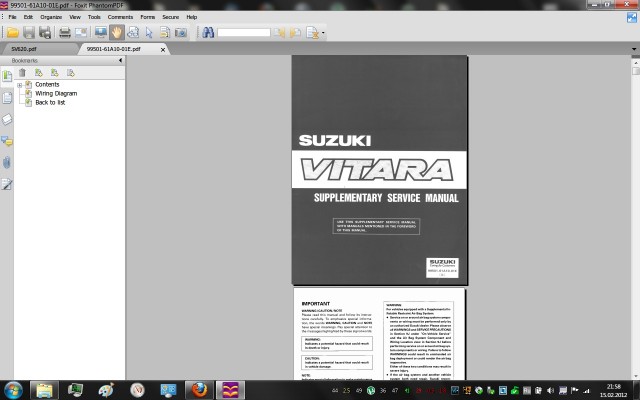
Task: Open the Comments menu
Action: [120, 17]
